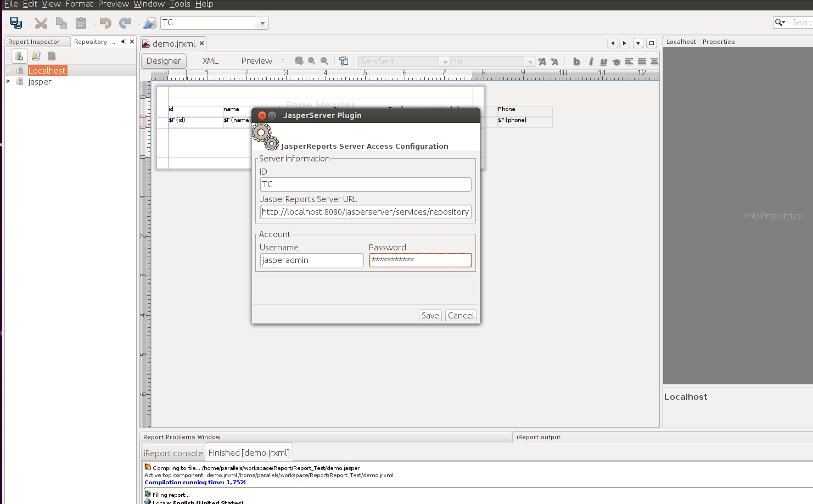Open the Preview menu

pyautogui.click(x=114, y=4)
